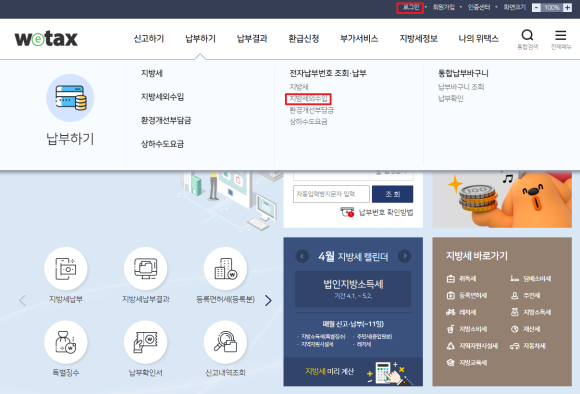580x394 pixels.
Task: Open the 법인지방소득세 calendar card
Action: pos(353,289)
